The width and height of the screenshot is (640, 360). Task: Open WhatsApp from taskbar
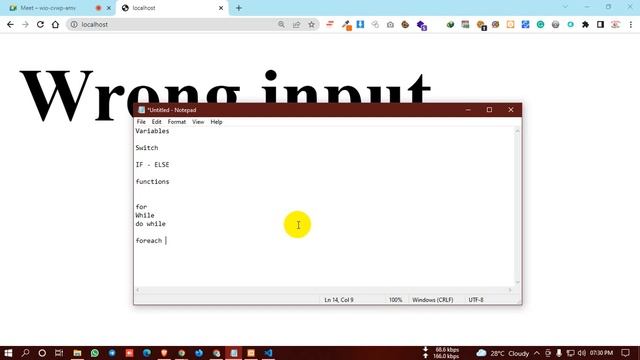[x=95, y=353]
